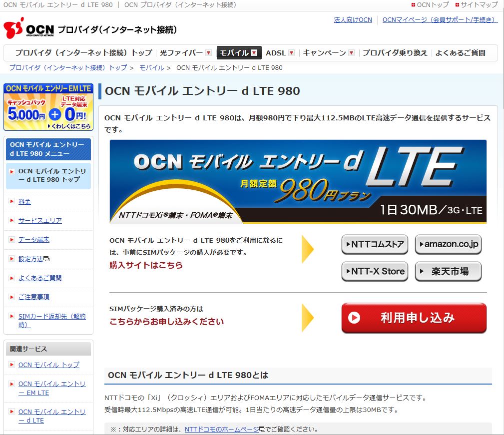Viewport: 504px width, 435px height.
Task: Go to プロバイダ乗り換え nav item
Action: (x=395, y=52)
